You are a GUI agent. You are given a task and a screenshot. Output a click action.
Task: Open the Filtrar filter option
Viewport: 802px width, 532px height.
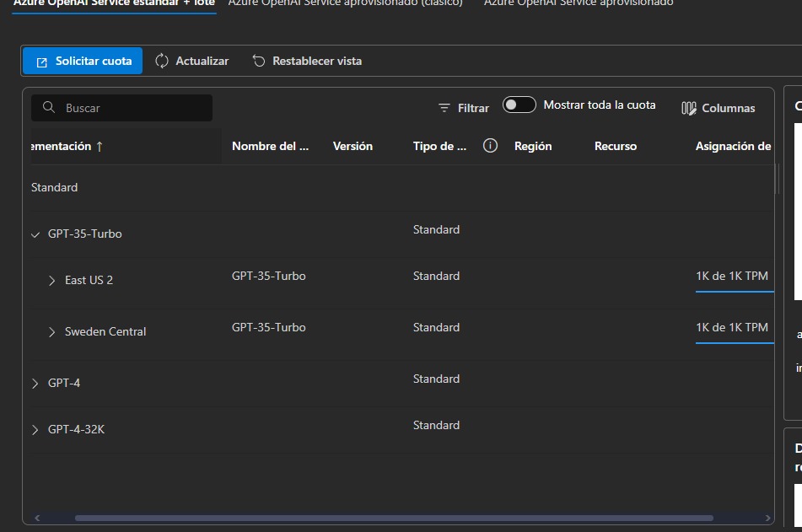(463, 108)
